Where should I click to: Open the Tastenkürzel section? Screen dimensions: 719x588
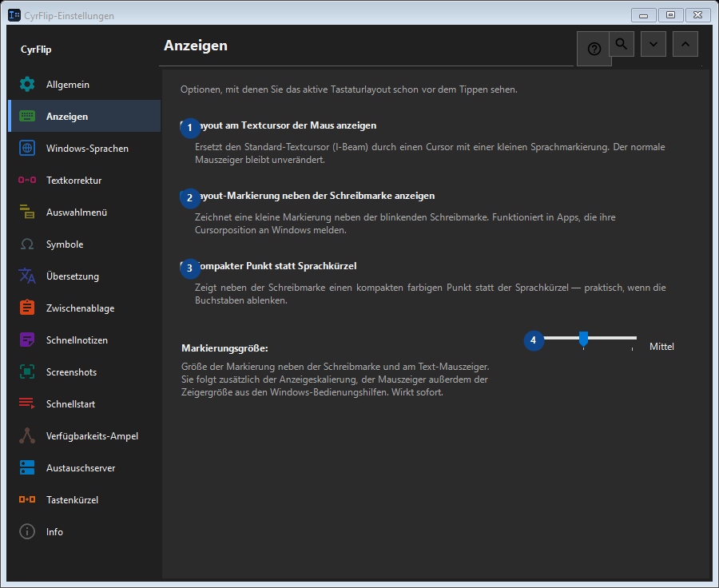point(85,500)
